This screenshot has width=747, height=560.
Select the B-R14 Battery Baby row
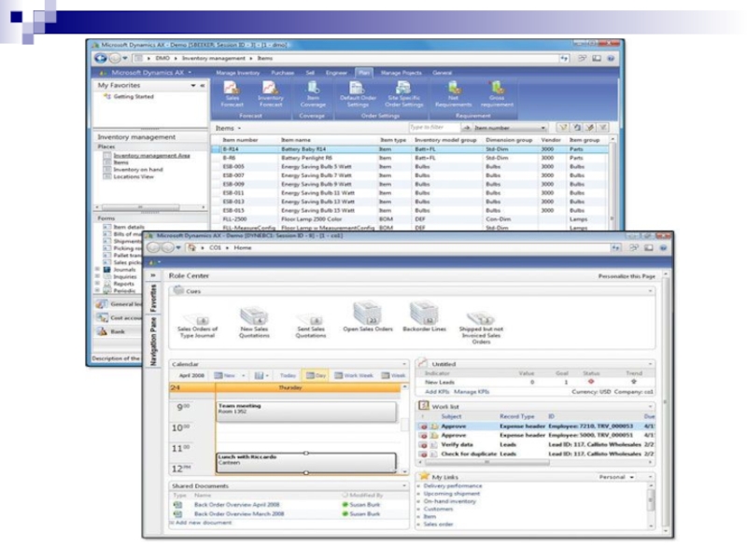pos(410,149)
